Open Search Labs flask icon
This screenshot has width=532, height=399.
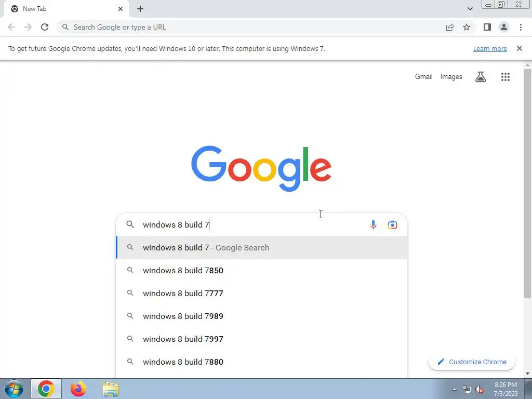point(481,77)
